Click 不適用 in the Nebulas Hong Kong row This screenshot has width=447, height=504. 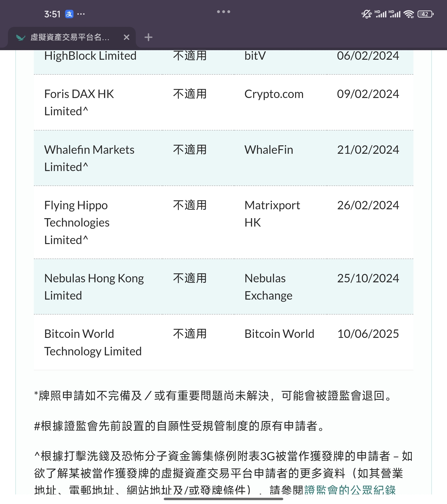click(190, 278)
